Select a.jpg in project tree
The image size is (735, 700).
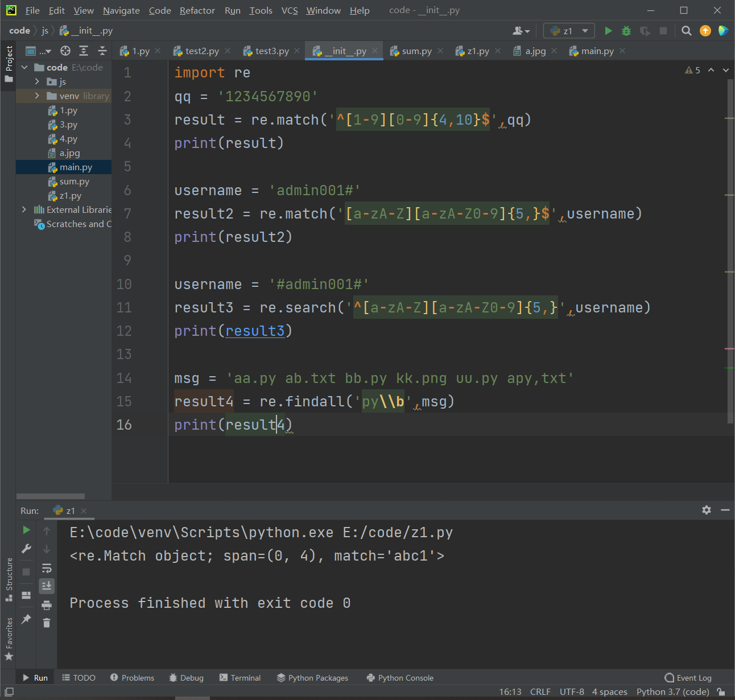[64, 153]
